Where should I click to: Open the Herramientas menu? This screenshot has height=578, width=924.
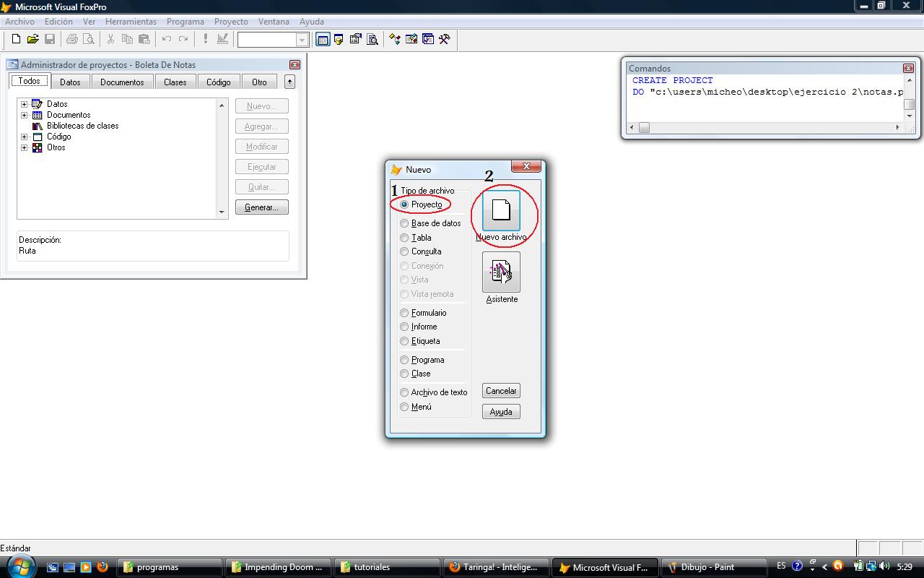coord(131,22)
